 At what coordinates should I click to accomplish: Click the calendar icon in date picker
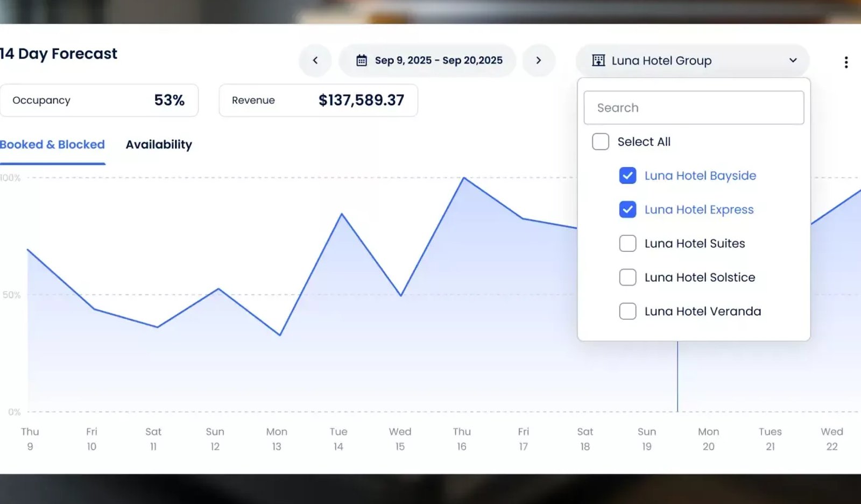(x=362, y=60)
